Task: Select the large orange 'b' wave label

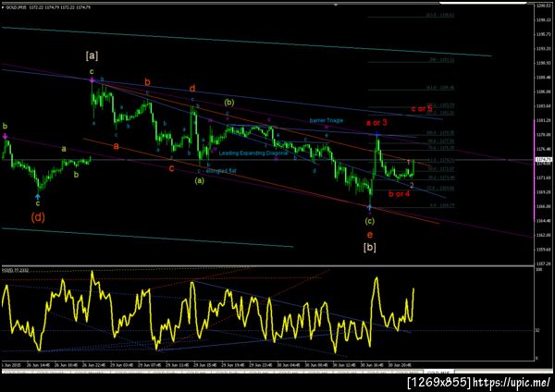Action: tap(147, 82)
